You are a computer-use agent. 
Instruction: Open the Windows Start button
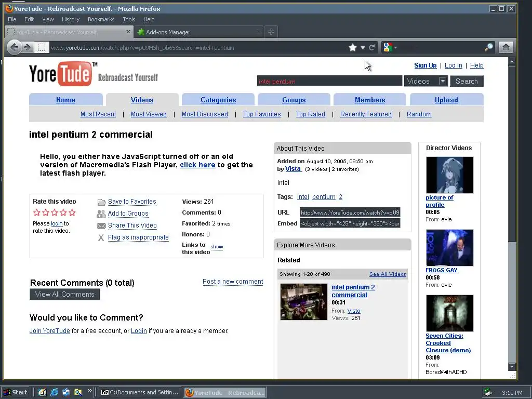(16, 392)
